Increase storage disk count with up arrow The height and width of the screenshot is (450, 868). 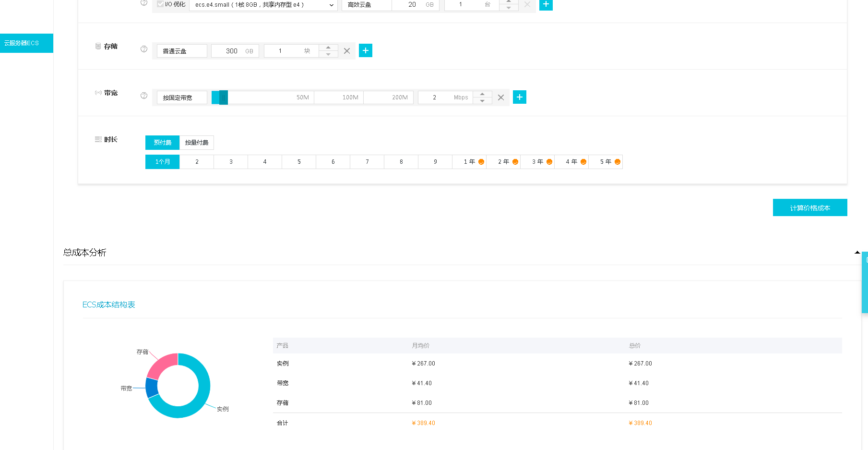pyautogui.click(x=328, y=48)
